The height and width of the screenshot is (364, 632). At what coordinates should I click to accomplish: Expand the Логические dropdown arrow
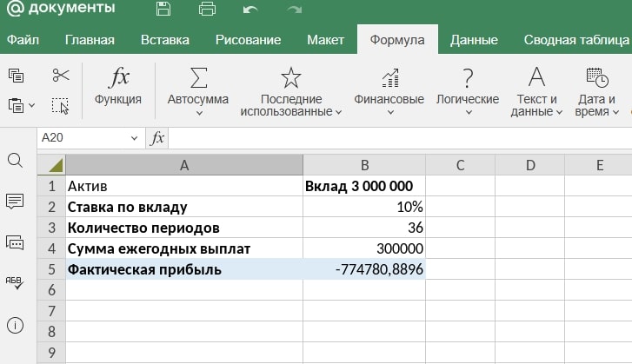[469, 113]
